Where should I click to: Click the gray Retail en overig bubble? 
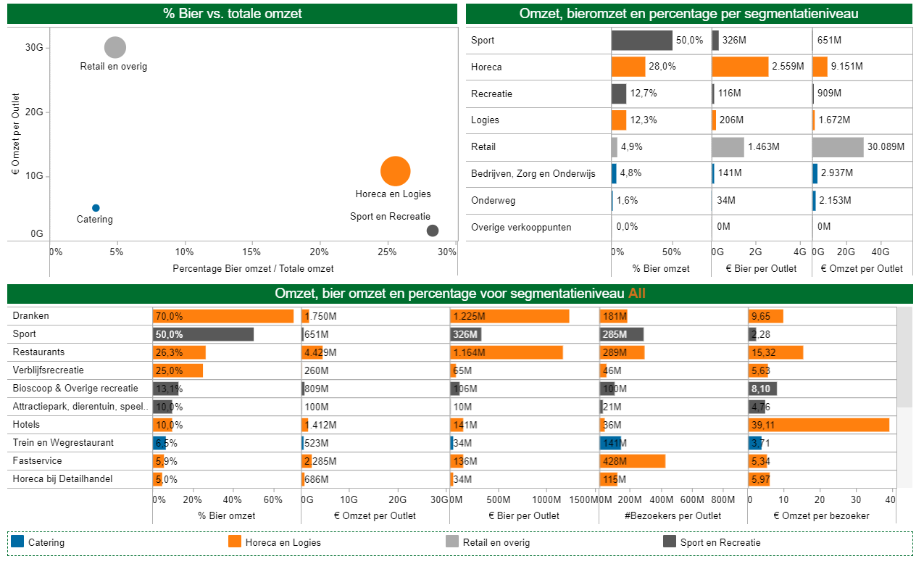pyautogui.click(x=115, y=48)
